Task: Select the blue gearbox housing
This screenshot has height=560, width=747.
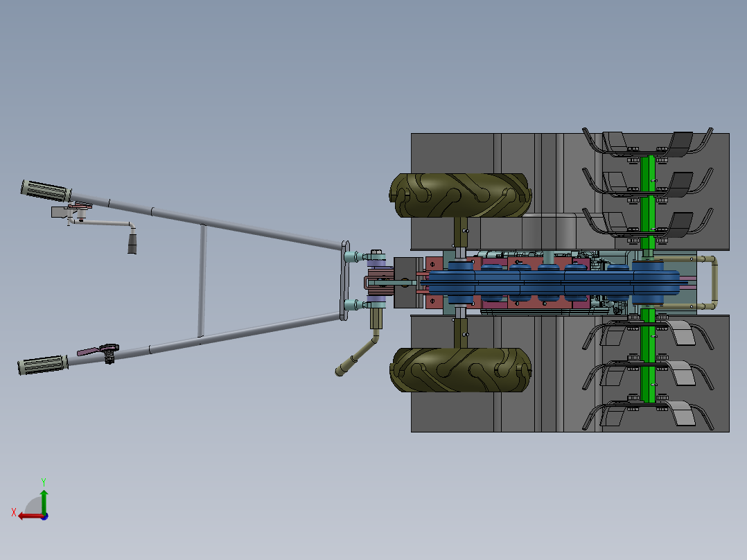Action: (x=553, y=283)
